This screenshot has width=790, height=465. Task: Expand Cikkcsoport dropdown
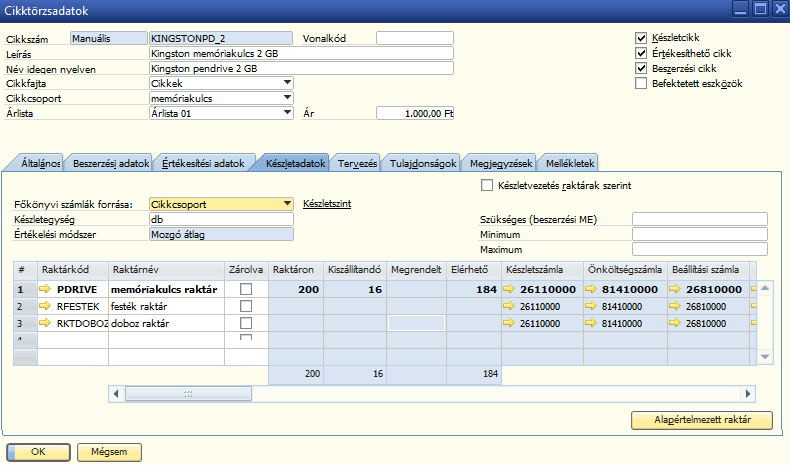(287, 98)
